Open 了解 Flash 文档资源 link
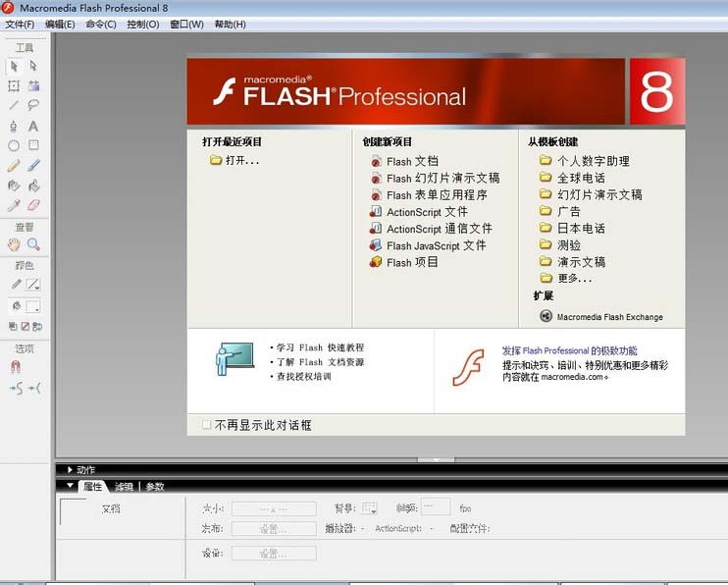Image resolution: width=728 pixels, height=585 pixels. click(320, 362)
